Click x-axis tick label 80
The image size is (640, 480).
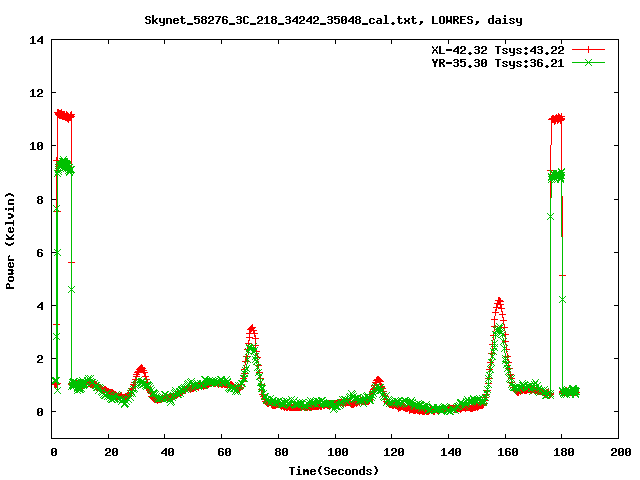[281, 452]
